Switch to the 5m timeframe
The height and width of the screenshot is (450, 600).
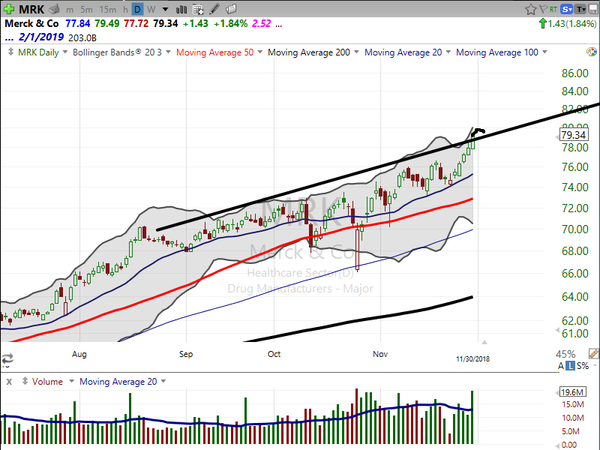coord(86,9)
